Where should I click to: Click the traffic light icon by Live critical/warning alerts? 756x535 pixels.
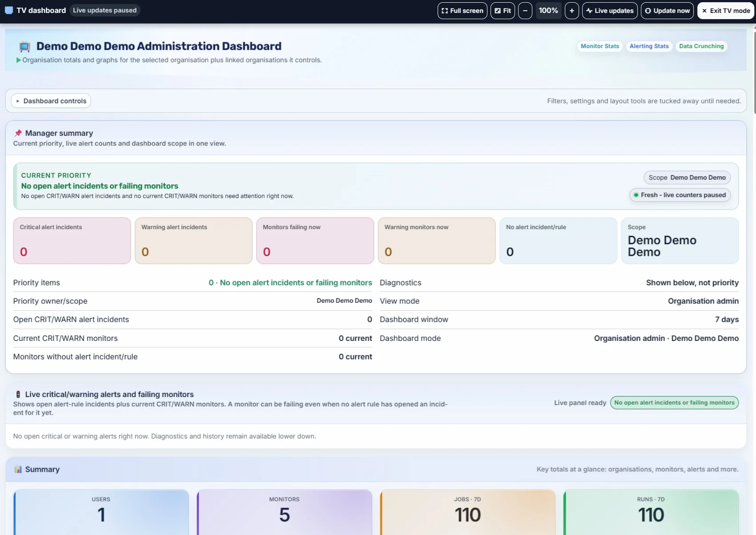[18, 394]
